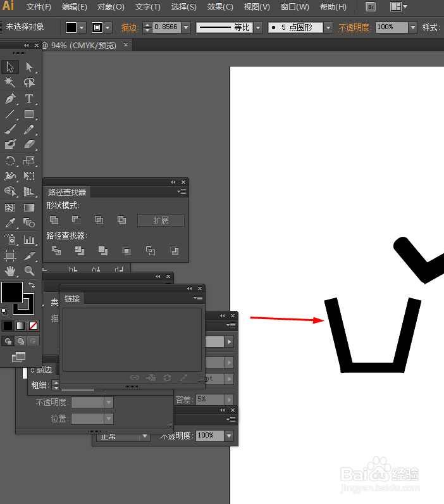Select the Rotate tool

(10, 160)
